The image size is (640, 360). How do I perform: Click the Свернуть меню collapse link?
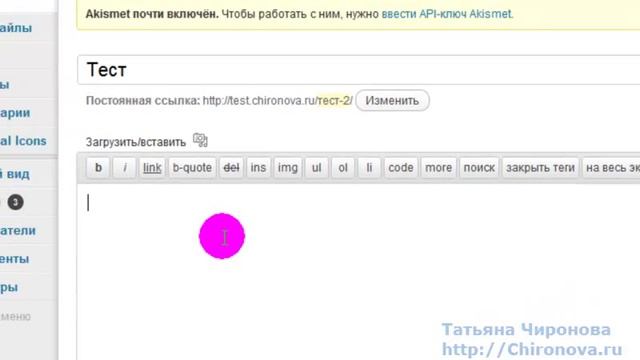pyautogui.click(x=16, y=316)
